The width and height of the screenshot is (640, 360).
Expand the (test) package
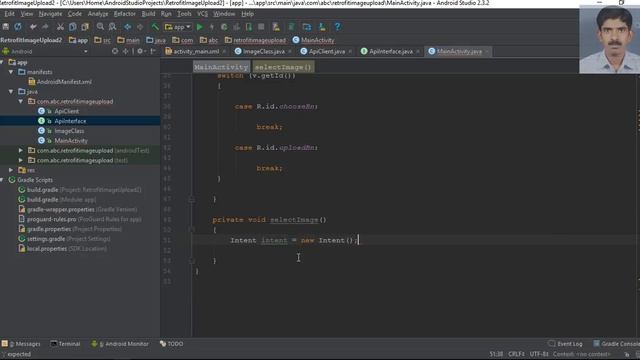(21, 160)
